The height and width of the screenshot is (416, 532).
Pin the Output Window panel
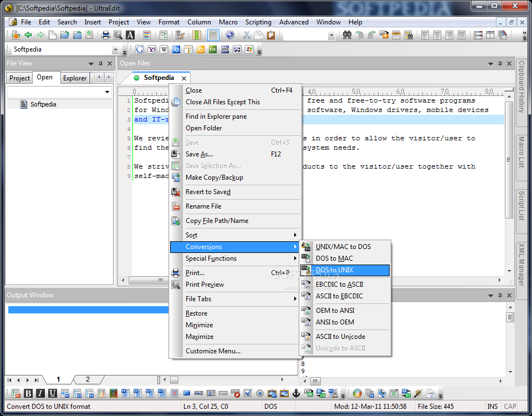(500, 296)
